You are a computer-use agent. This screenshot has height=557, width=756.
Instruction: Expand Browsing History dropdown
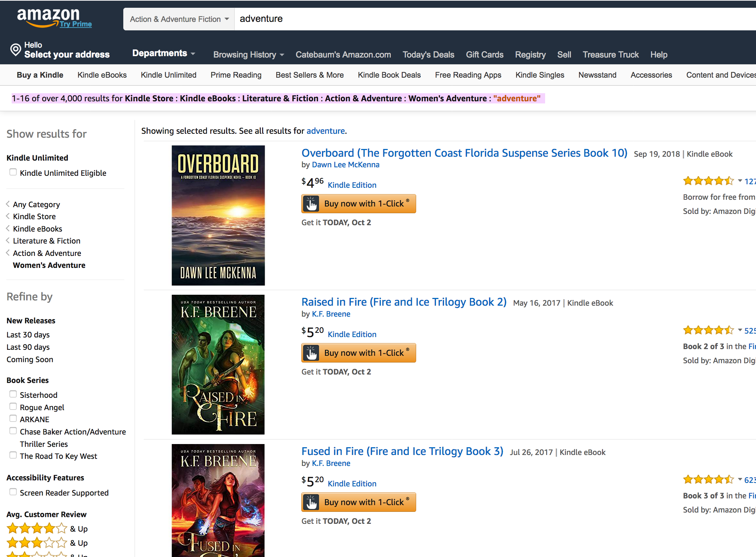(249, 55)
